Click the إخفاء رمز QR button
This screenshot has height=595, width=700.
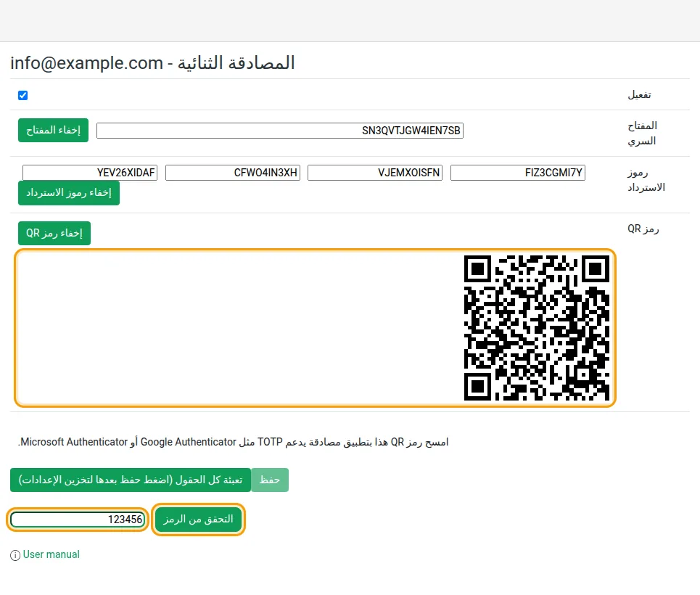(x=54, y=233)
